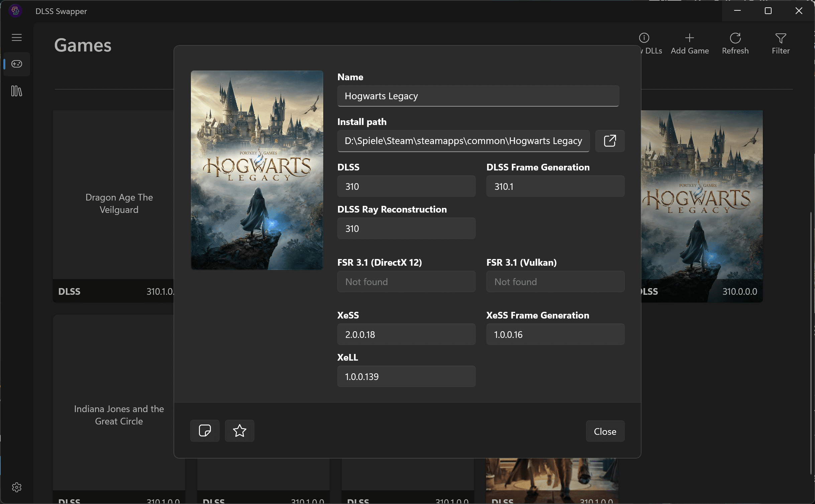815x504 pixels.
Task: Close the Hogwarts Legacy details dialog
Action: [605, 431]
